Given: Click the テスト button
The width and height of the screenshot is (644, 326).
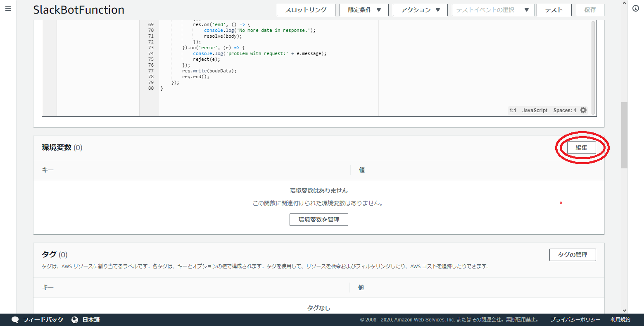Looking at the screenshot, I should [x=554, y=10].
